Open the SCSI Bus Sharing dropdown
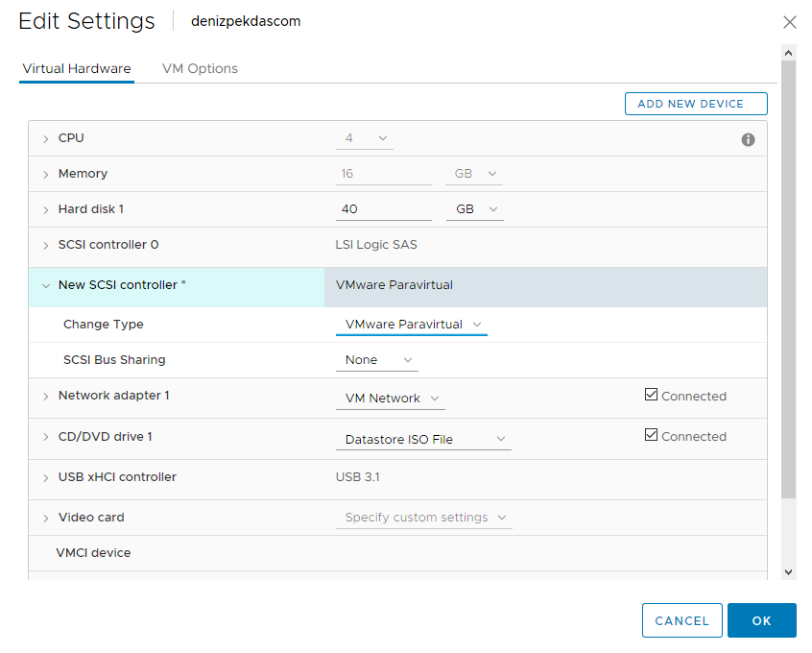 (x=377, y=360)
